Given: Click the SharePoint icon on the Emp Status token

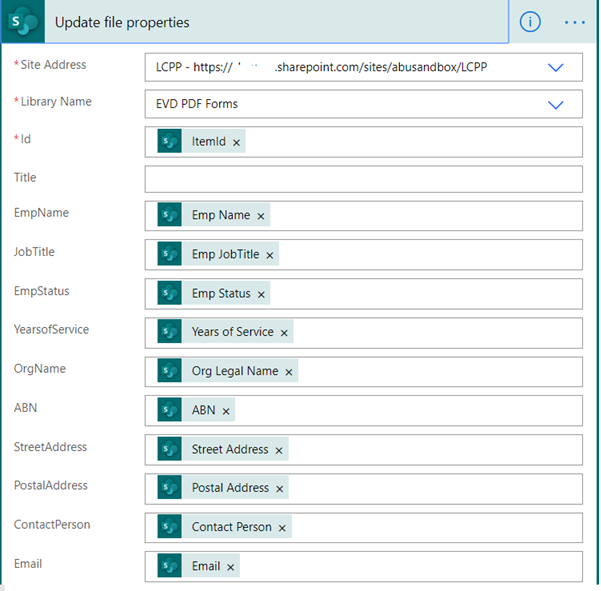Looking at the screenshot, I should 169,293.
